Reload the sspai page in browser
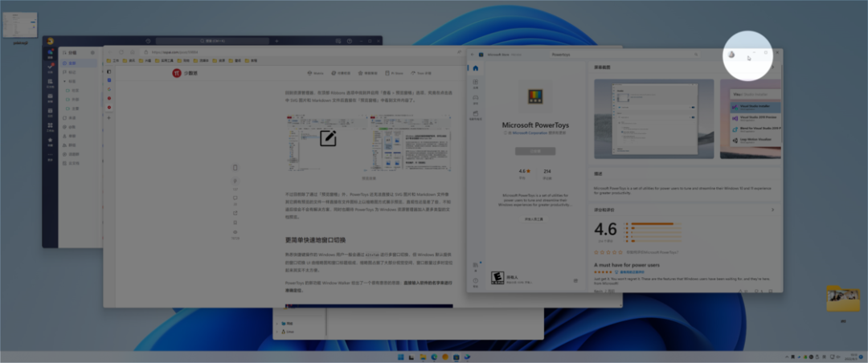 [120, 52]
